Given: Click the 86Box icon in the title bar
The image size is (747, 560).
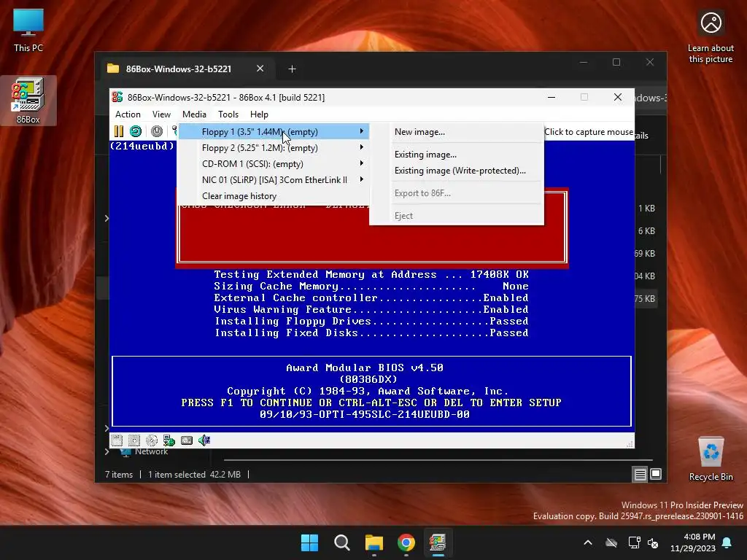Looking at the screenshot, I should tap(117, 97).
